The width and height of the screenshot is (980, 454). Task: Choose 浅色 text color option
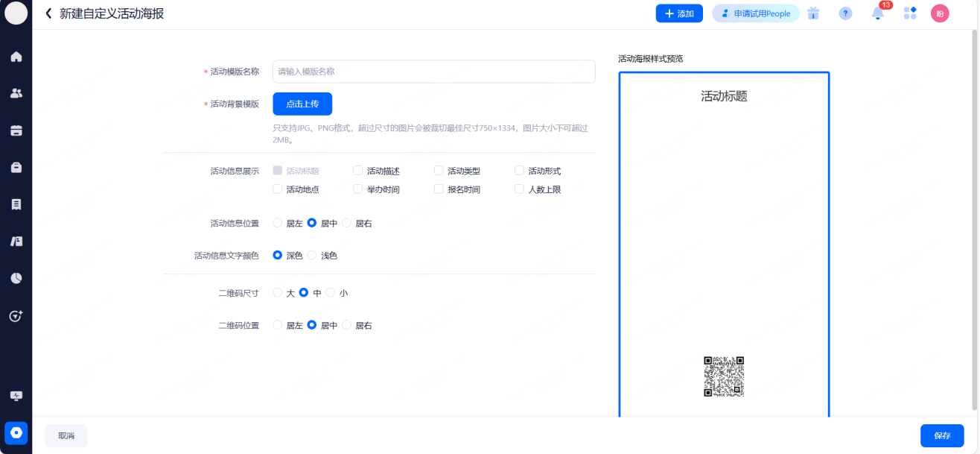(x=312, y=256)
